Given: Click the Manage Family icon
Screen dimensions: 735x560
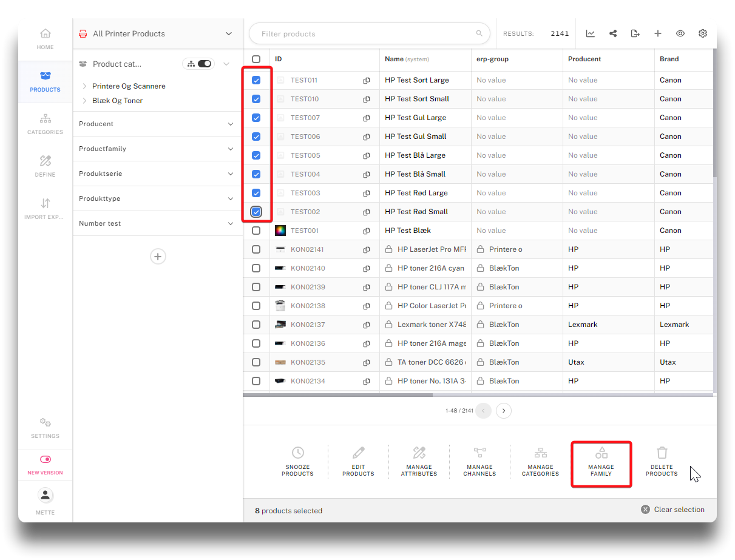Looking at the screenshot, I should pyautogui.click(x=601, y=453).
